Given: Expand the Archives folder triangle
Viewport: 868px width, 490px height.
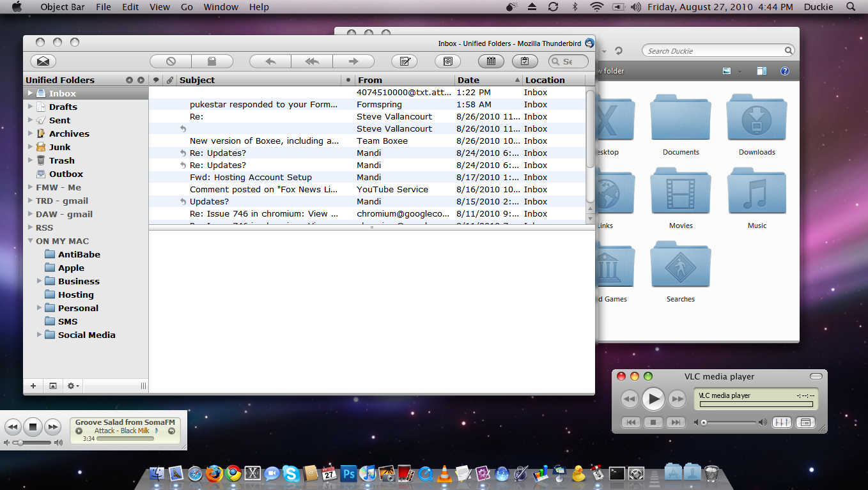Looking at the screenshot, I should point(30,134).
